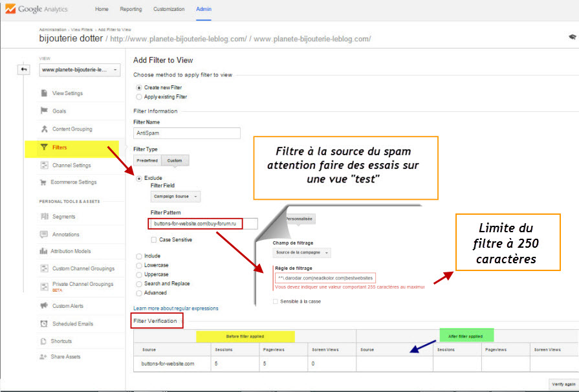The image size is (579, 392).
Task: Select the Include radio button
Action: tap(139, 256)
